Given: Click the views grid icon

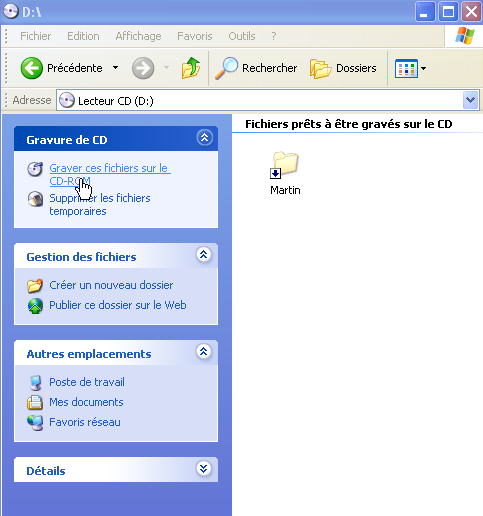Looking at the screenshot, I should tap(406, 68).
